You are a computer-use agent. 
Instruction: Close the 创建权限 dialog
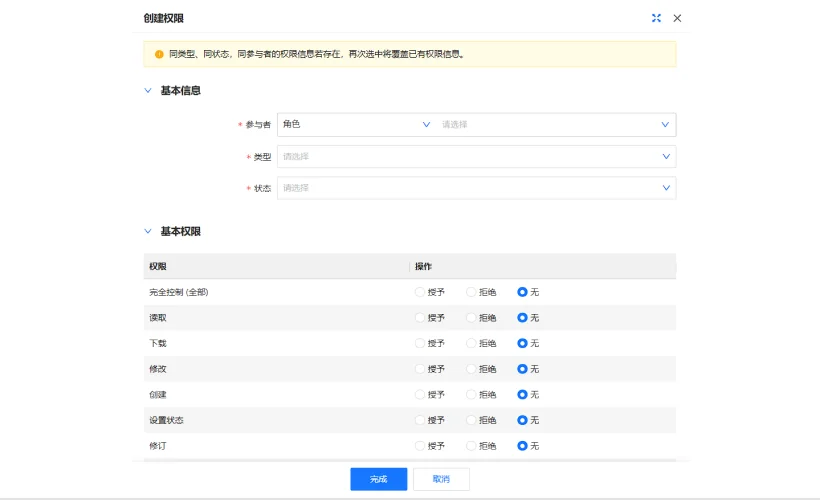(677, 18)
